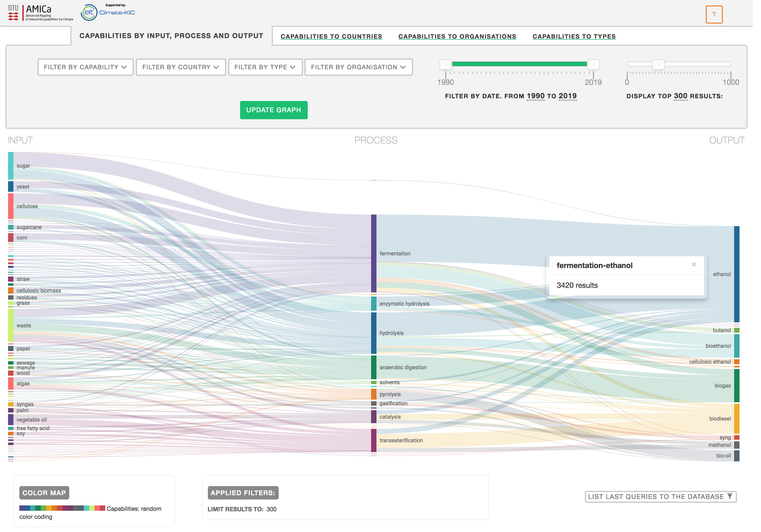The width and height of the screenshot is (761, 532).
Task: Switch to Capabilities to Organisations tab
Action: (462, 37)
